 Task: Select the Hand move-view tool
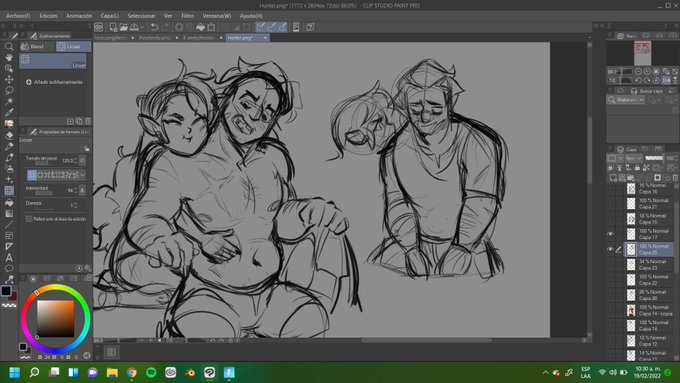click(x=9, y=57)
